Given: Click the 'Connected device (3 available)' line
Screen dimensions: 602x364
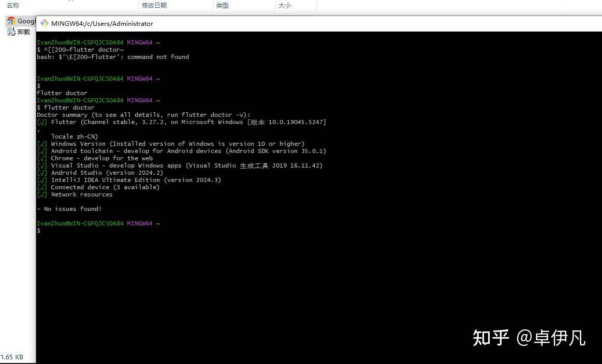Looking at the screenshot, I should click(98, 187).
